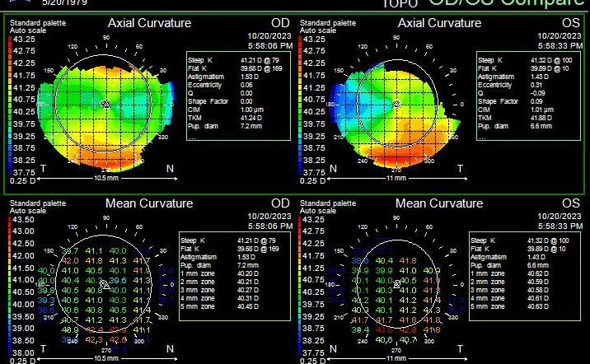
Task: Click 'Standard palette' label in OD Mean panel
Action: coord(38,203)
